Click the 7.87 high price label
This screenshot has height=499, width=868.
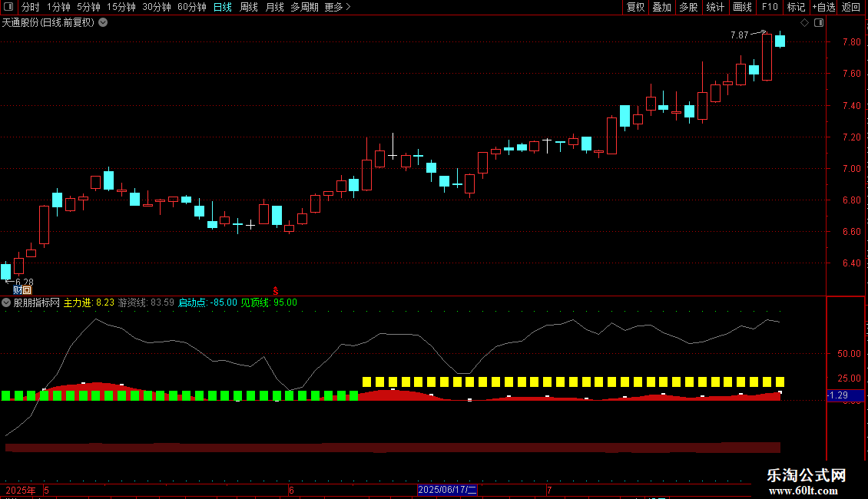[x=740, y=35]
